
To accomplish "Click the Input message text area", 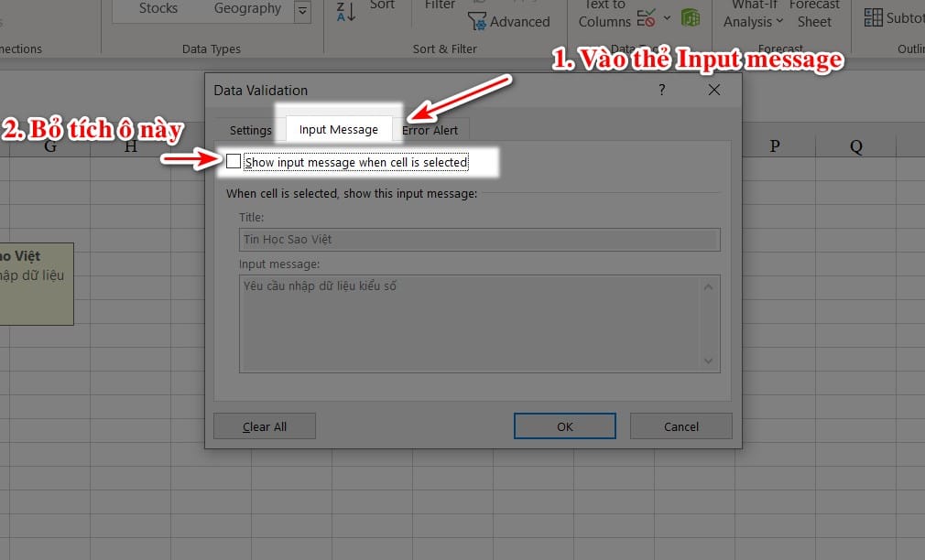I will (x=480, y=324).
